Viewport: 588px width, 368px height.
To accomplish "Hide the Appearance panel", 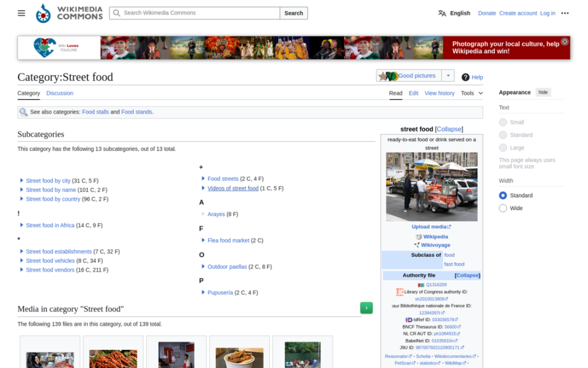I will pyautogui.click(x=543, y=92).
